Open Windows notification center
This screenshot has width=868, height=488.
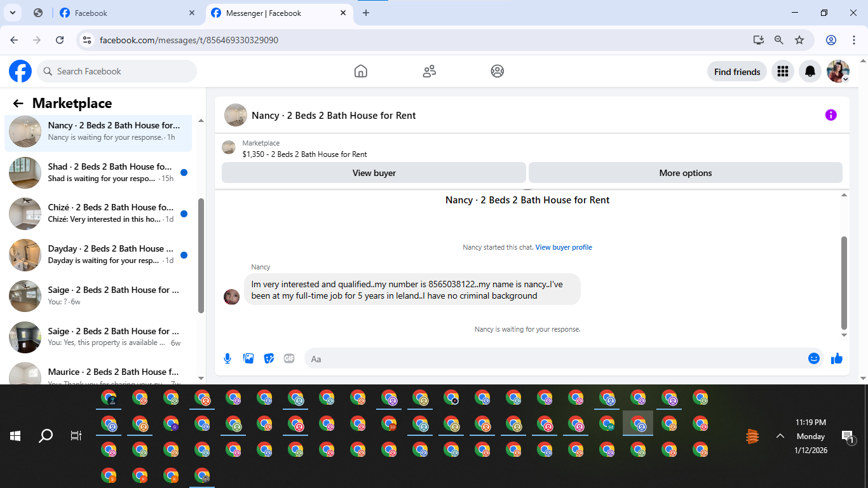[x=848, y=437]
